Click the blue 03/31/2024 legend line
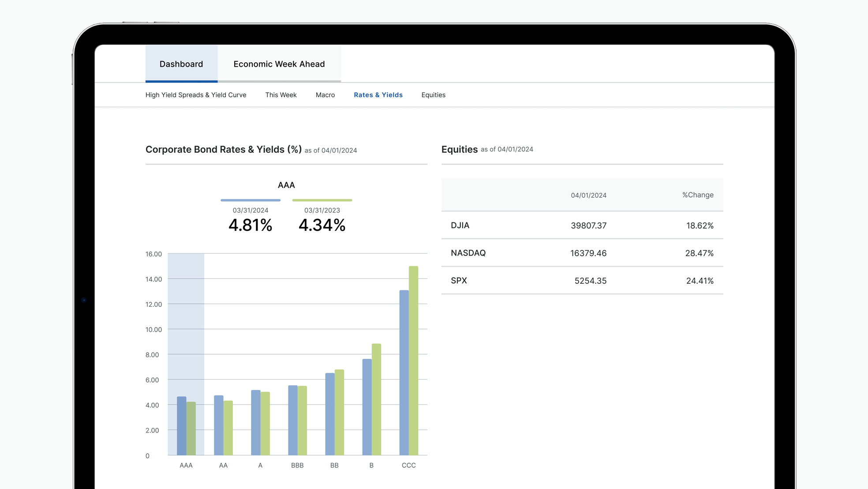Screen dimensions: 868x489 coord(251,200)
